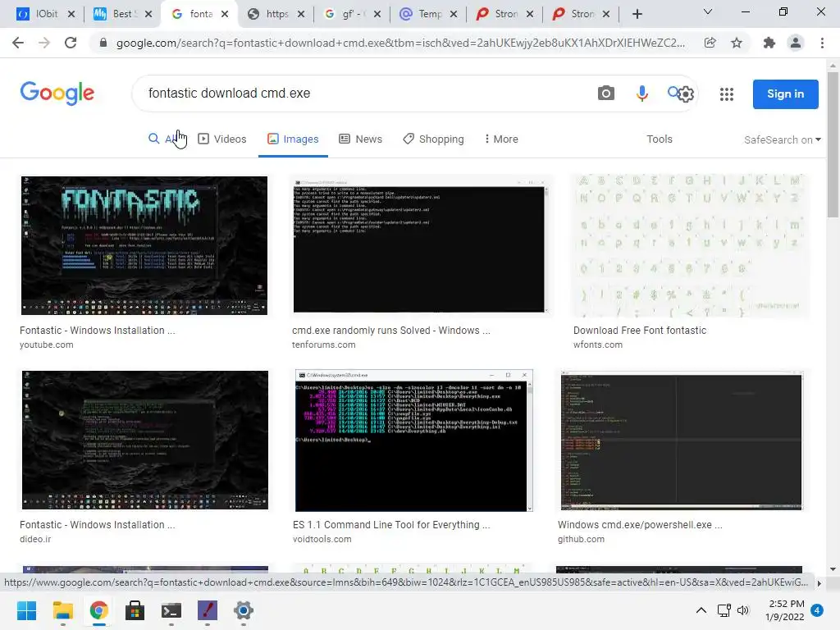
Task: Open Google search settings gear
Action: tap(685, 94)
